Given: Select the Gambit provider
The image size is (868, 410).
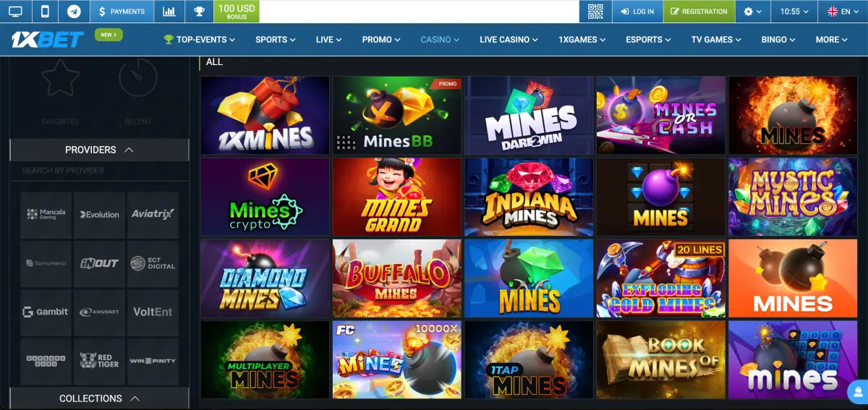Looking at the screenshot, I should click(x=46, y=312).
